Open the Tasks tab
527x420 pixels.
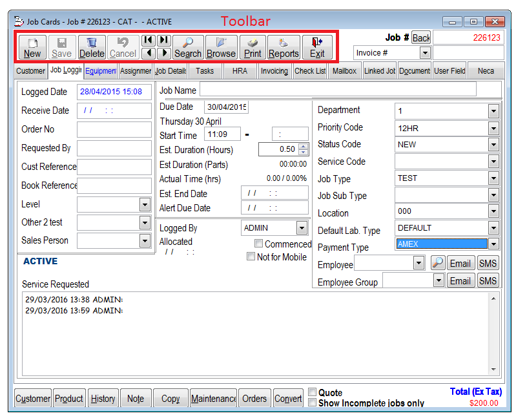(205, 71)
